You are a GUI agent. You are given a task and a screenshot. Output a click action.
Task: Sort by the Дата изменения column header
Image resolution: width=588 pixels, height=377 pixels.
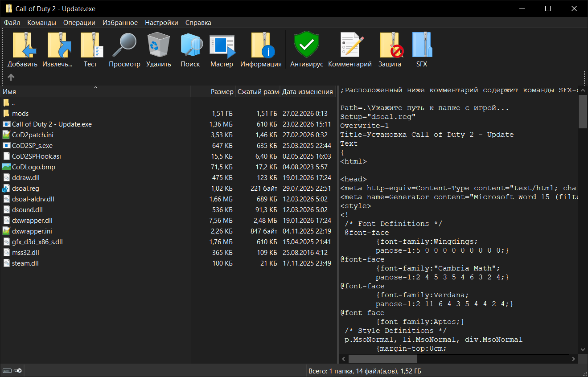(x=308, y=91)
